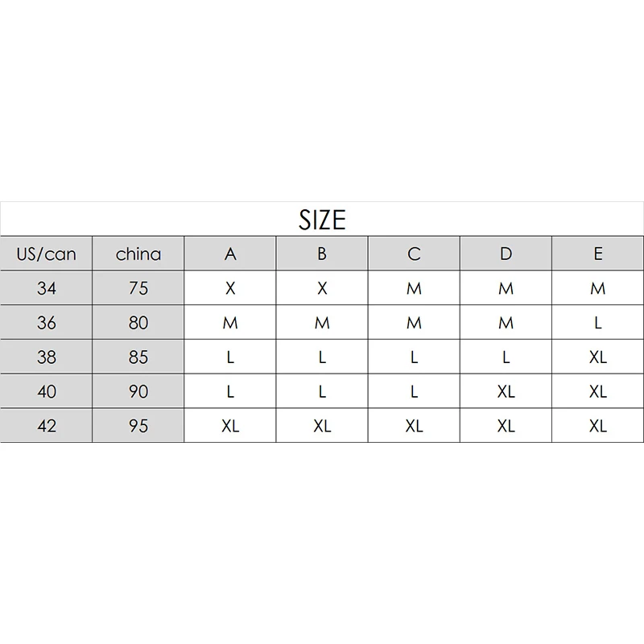
Task: Select the china size 75 cell
Action: point(138,288)
